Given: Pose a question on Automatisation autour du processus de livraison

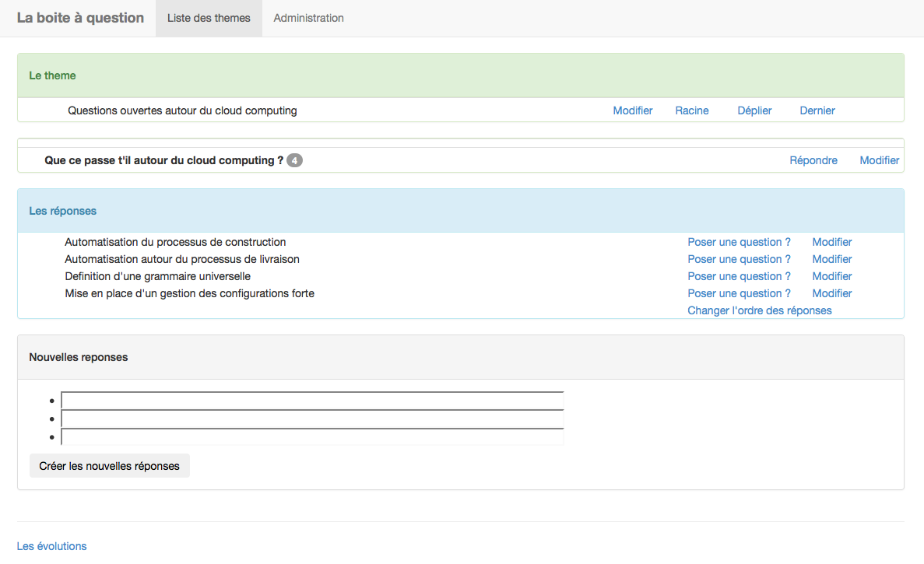Looking at the screenshot, I should pos(739,259).
